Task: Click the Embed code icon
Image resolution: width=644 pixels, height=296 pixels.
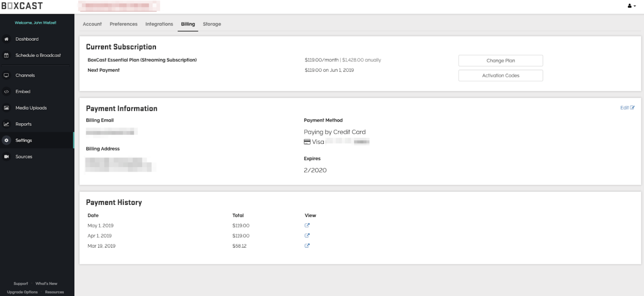Action: pos(6,92)
